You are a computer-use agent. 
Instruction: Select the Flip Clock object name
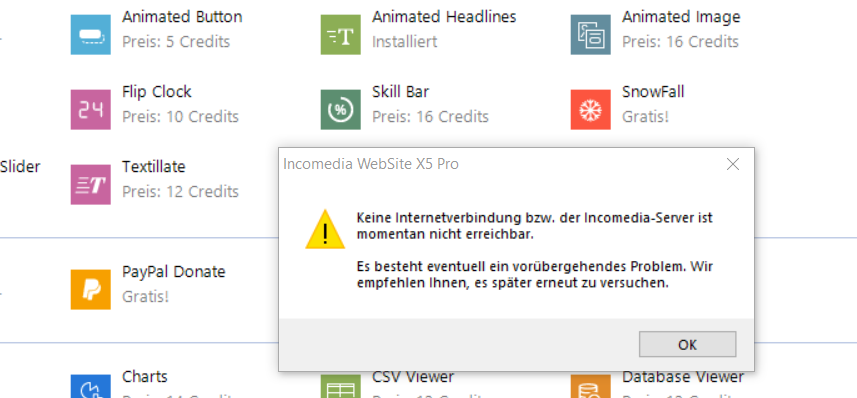(x=157, y=92)
